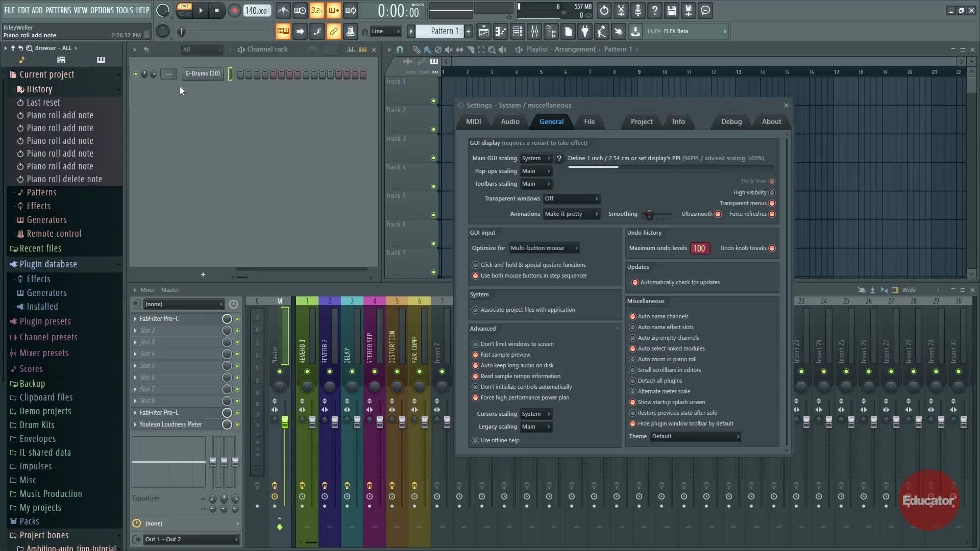
Task: Open the PATTERNS menu
Action: click(58, 10)
